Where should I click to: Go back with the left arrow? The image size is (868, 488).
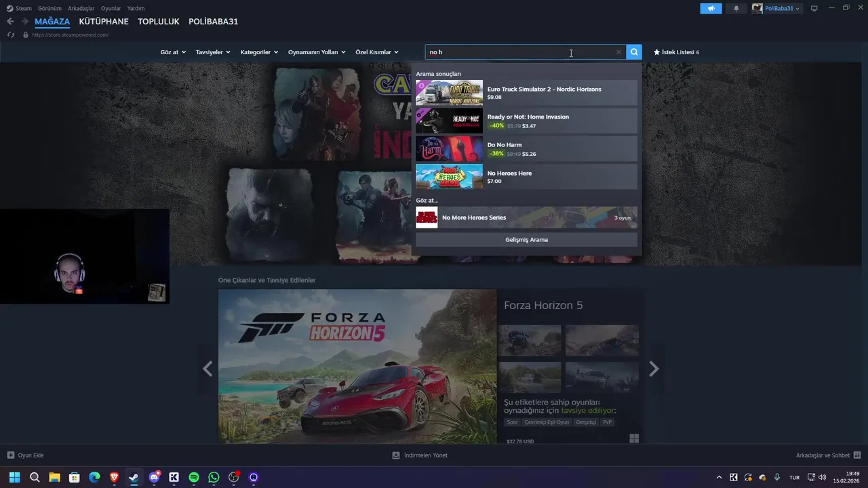(x=10, y=22)
